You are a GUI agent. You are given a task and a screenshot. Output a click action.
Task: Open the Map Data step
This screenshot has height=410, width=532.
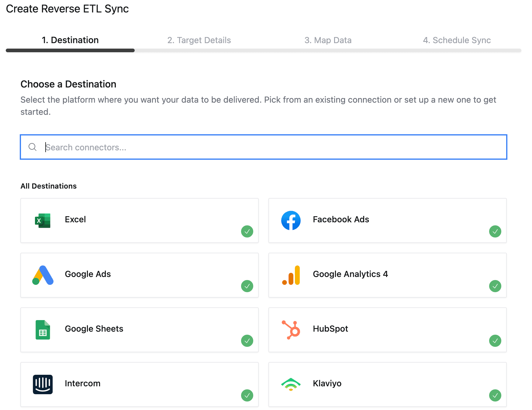pyautogui.click(x=328, y=40)
